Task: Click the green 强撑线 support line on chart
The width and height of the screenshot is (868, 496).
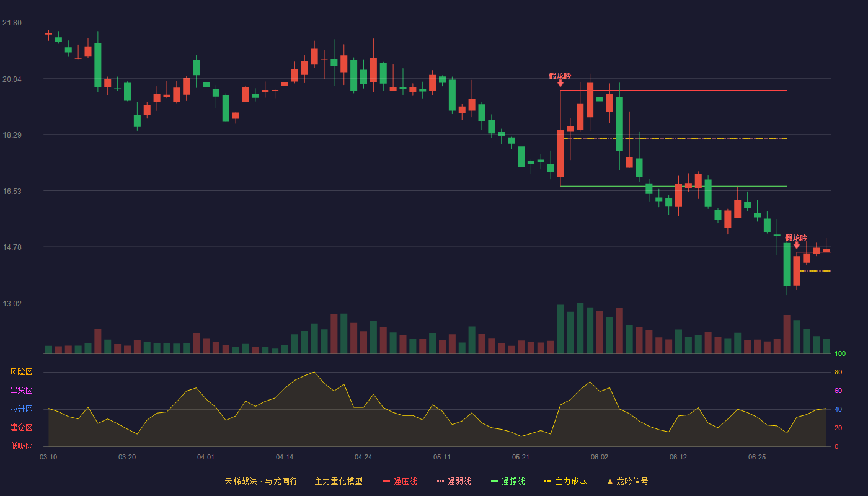Action: point(673,186)
